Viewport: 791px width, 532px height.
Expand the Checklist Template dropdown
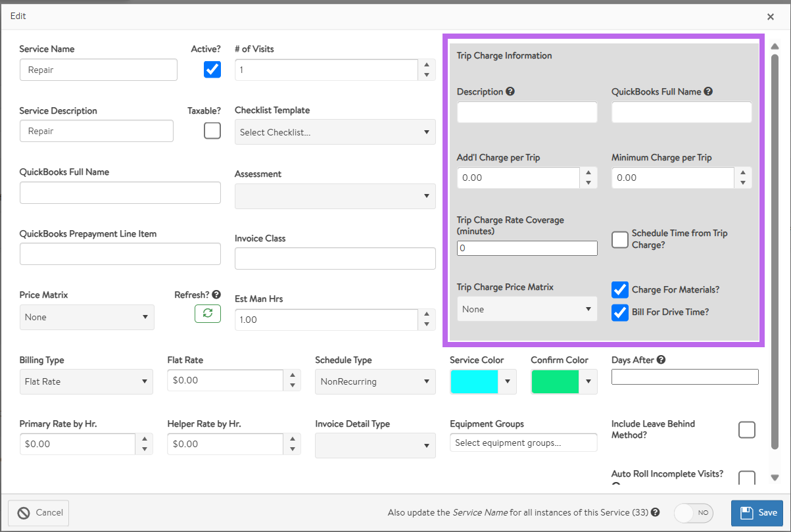335,132
